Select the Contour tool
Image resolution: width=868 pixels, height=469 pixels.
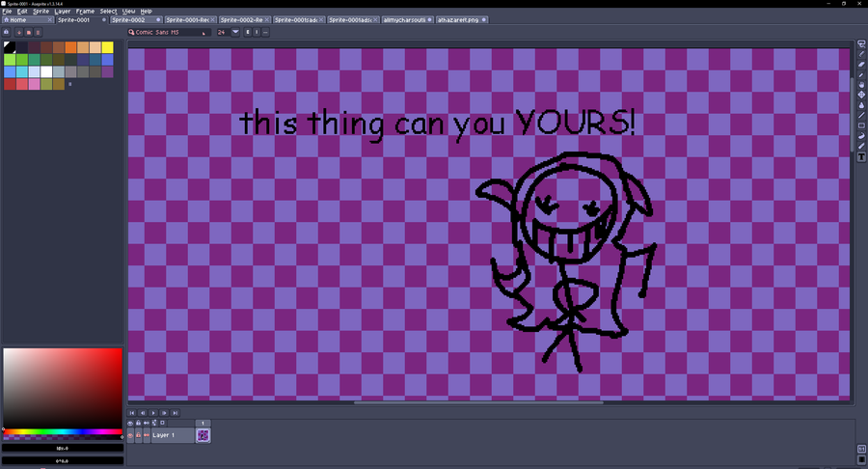pos(861,136)
